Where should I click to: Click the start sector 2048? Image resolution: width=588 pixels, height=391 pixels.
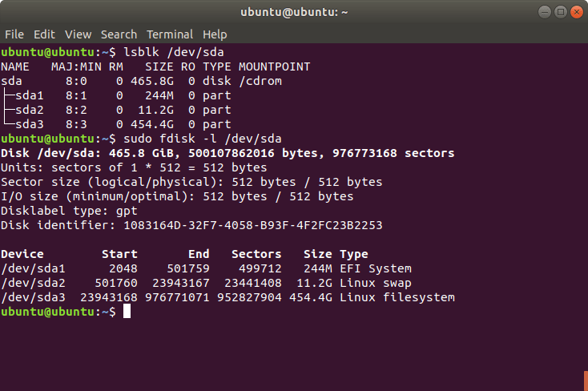point(123,268)
